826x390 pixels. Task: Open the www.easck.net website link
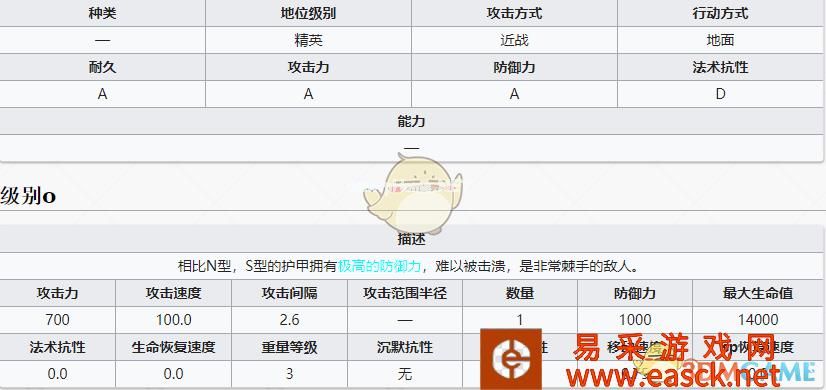click(673, 376)
